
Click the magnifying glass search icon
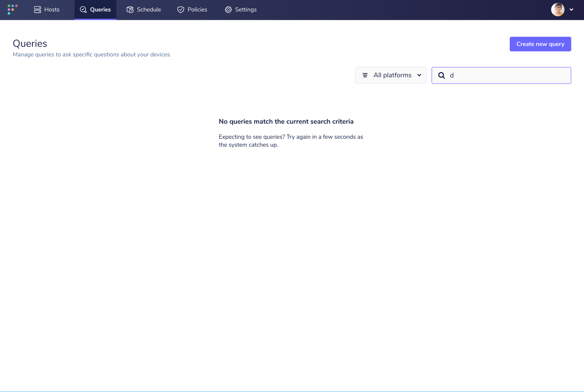441,75
